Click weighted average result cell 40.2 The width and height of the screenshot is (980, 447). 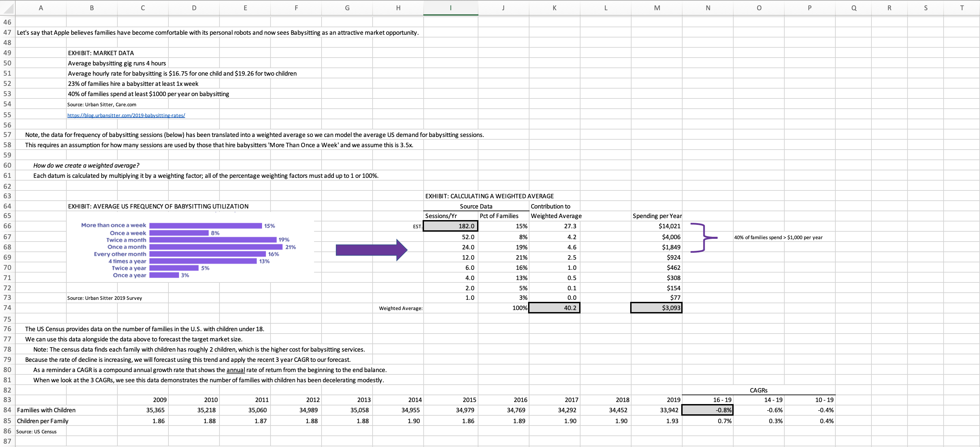click(554, 308)
